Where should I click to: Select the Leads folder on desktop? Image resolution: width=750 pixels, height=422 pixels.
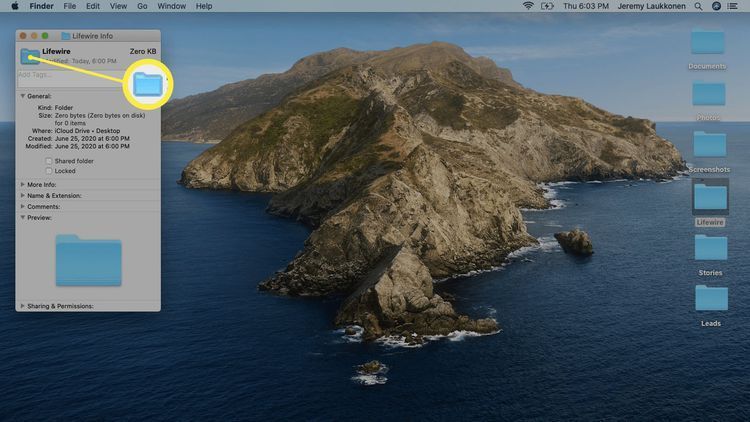point(710,298)
